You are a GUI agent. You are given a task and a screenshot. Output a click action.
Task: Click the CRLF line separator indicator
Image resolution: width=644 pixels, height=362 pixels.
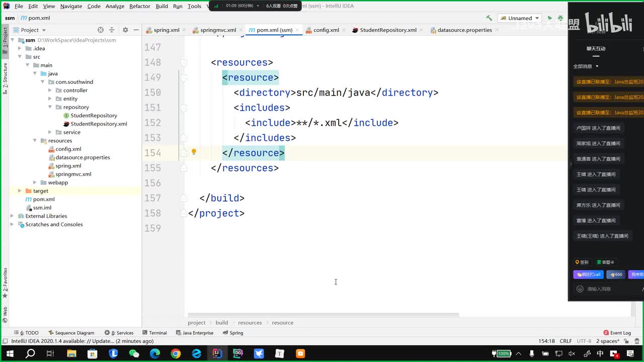[566, 341]
